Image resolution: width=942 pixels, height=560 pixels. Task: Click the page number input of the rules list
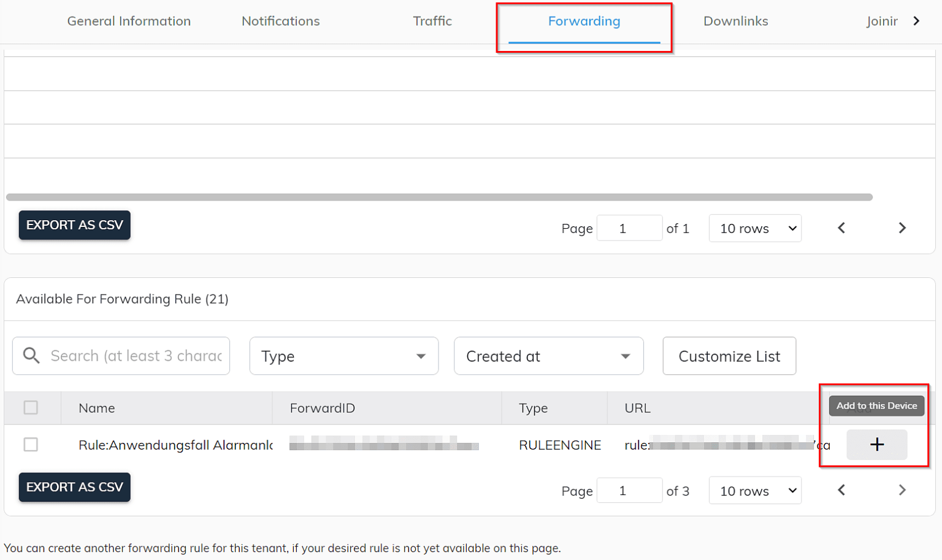click(x=629, y=489)
